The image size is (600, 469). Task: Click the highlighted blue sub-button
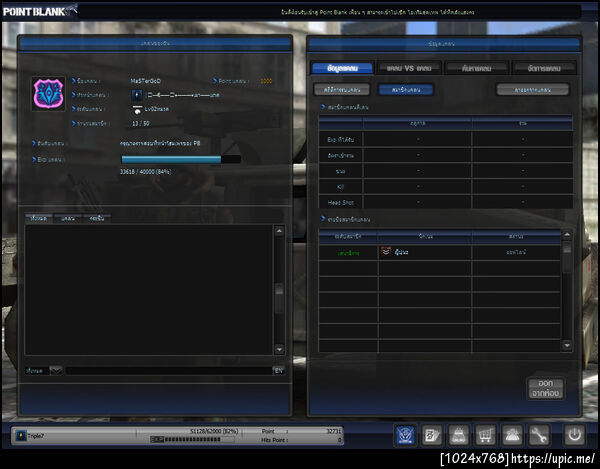(406, 90)
